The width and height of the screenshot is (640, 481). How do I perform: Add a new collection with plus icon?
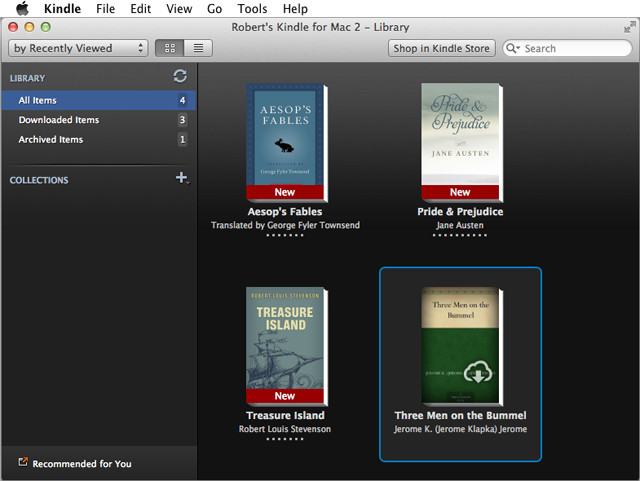[182, 178]
